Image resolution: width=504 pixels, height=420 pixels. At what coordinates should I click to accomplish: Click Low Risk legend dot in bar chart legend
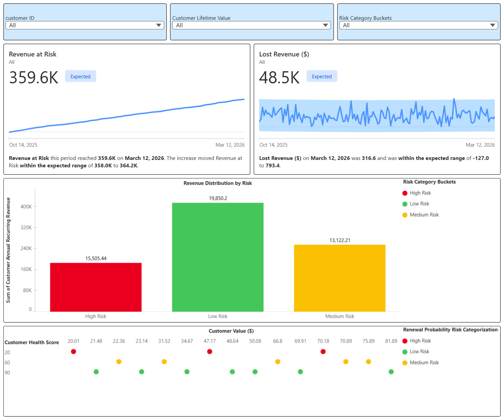405,204
